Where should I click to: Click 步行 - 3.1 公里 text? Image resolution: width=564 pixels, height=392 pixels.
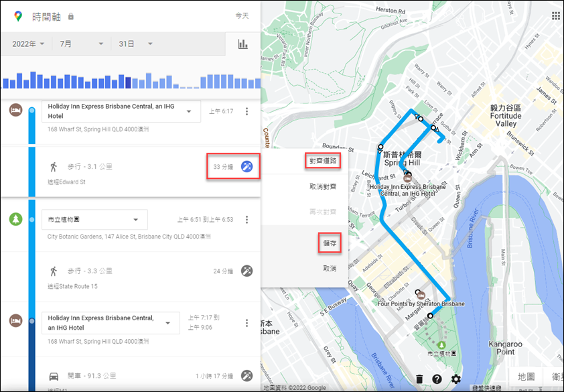coord(90,167)
